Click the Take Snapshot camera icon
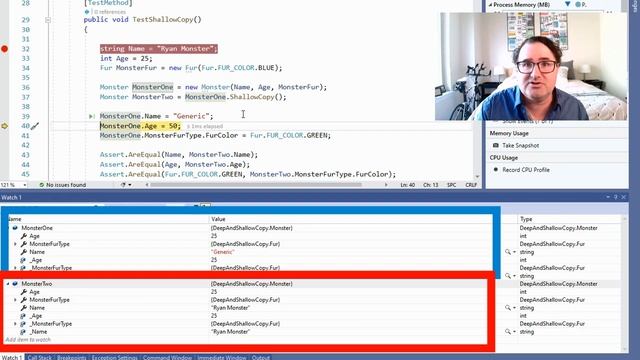The width and height of the screenshot is (640, 360). click(496, 145)
